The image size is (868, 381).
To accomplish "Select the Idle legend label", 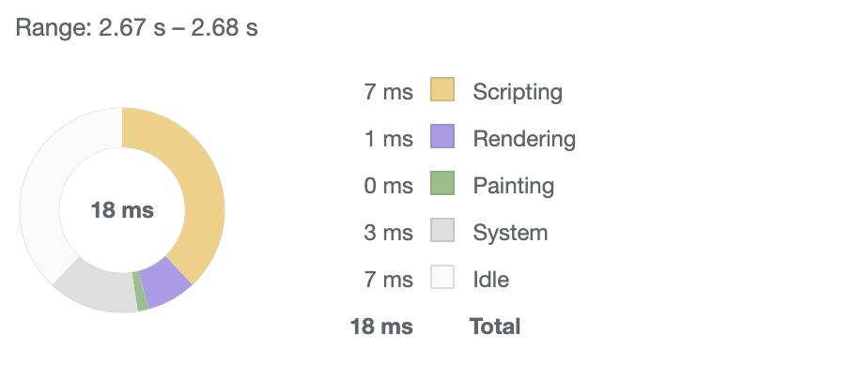I will tap(491, 280).
